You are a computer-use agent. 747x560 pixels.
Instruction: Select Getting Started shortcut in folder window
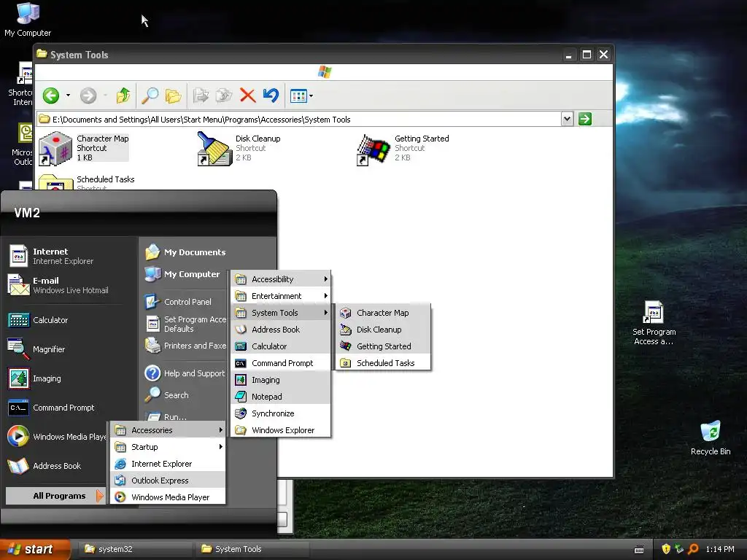pyautogui.click(x=403, y=148)
